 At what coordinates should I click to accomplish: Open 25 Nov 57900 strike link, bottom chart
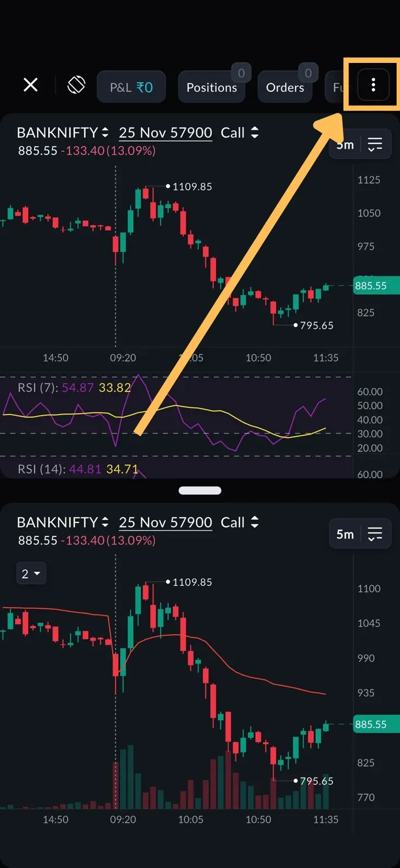click(165, 522)
